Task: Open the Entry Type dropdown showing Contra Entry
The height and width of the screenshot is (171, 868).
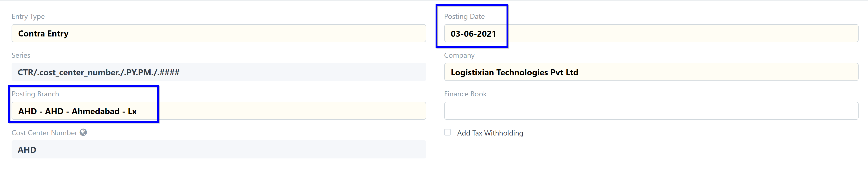Action: 219,33
